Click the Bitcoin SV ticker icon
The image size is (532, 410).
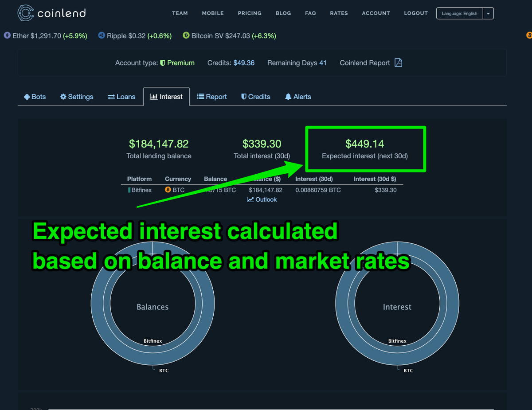point(186,35)
